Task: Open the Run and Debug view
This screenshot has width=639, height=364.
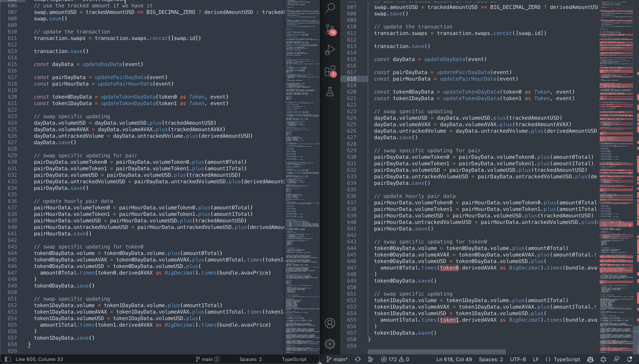Action: point(330,50)
